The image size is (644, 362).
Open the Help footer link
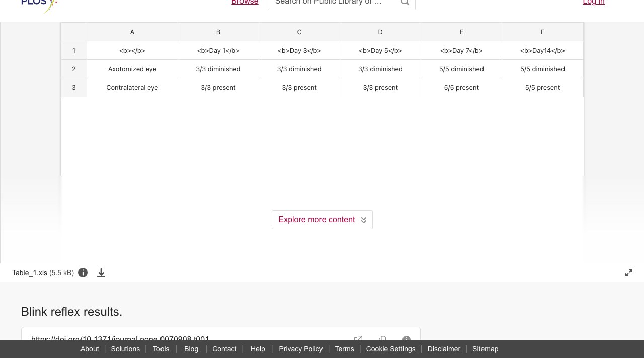(258, 349)
